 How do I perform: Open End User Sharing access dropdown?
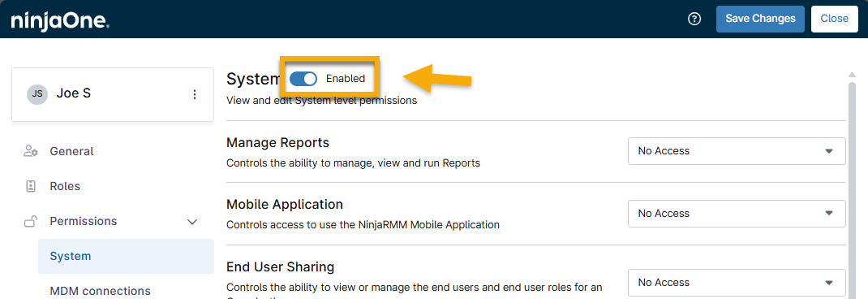pos(737,283)
